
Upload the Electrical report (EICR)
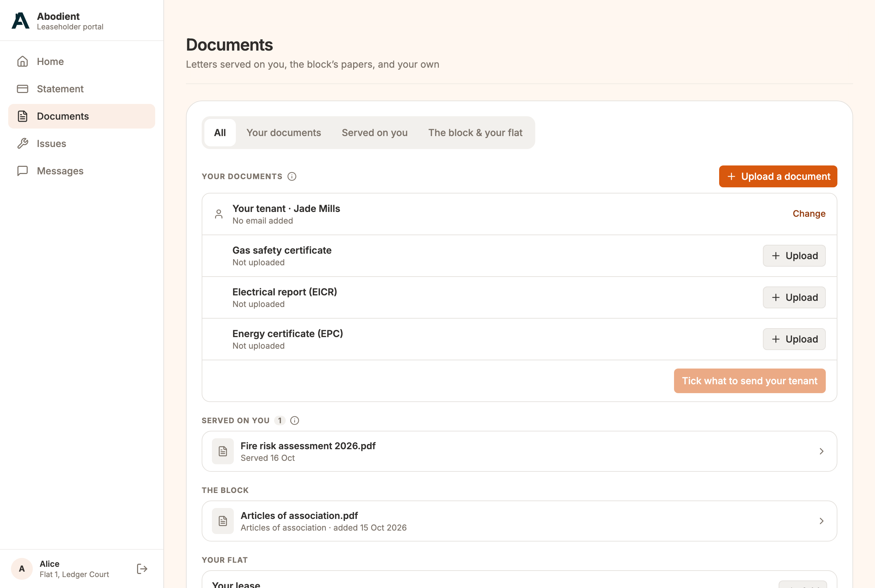[794, 297]
